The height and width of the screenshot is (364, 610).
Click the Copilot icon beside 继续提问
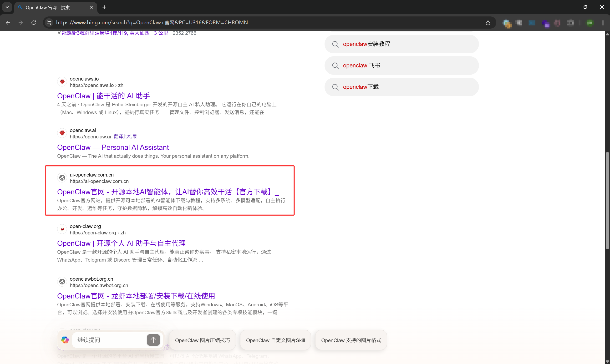pyautogui.click(x=65, y=340)
